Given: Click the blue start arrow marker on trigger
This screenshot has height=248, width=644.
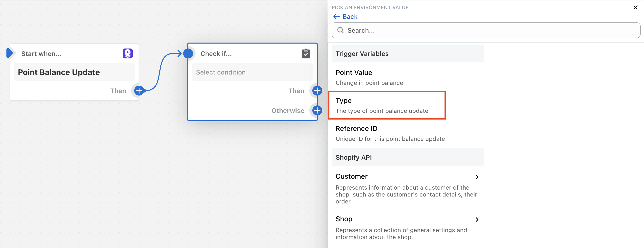Looking at the screenshot, I should pos(9,53).
